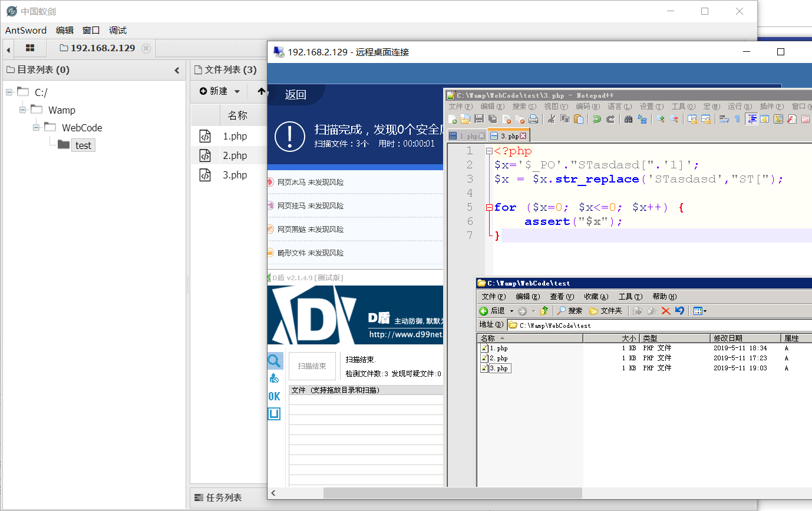Collapse the C:/ tree node in AntSword
Viewport: 812px width, 511px height.
click(10, 92)
